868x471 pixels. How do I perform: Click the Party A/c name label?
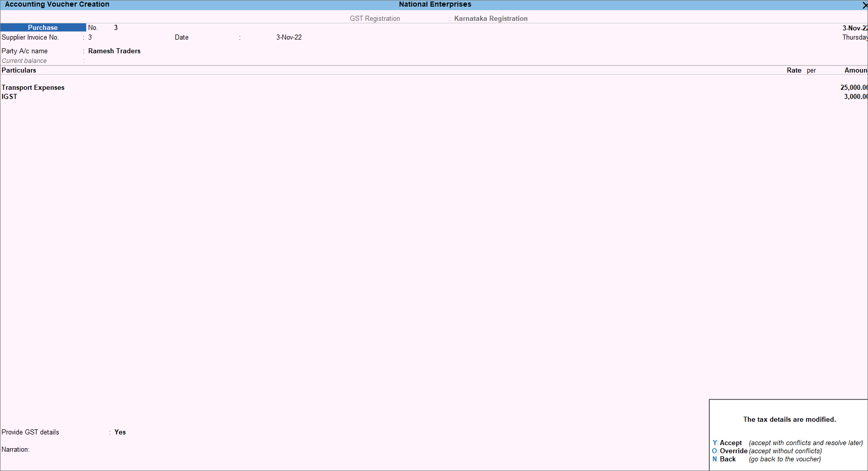[24, 51]
